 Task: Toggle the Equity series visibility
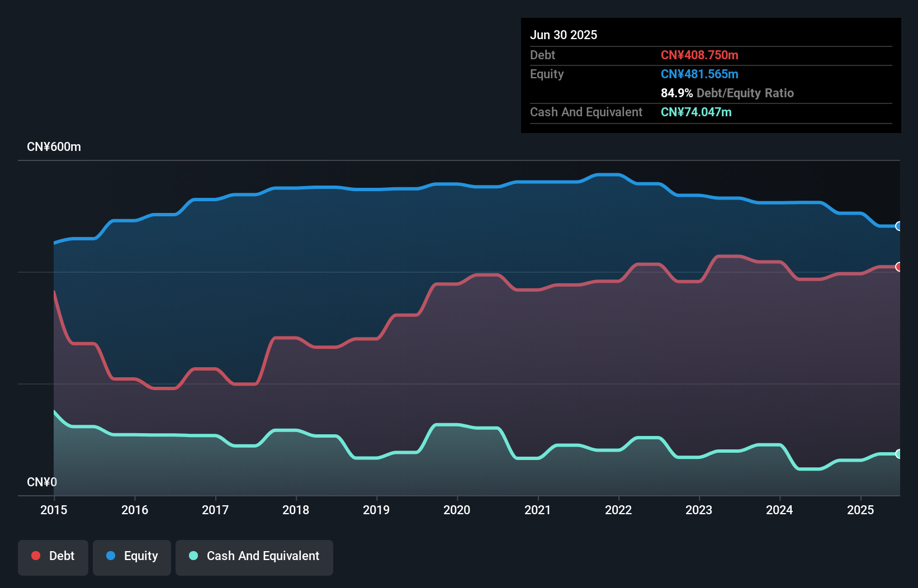131,556
